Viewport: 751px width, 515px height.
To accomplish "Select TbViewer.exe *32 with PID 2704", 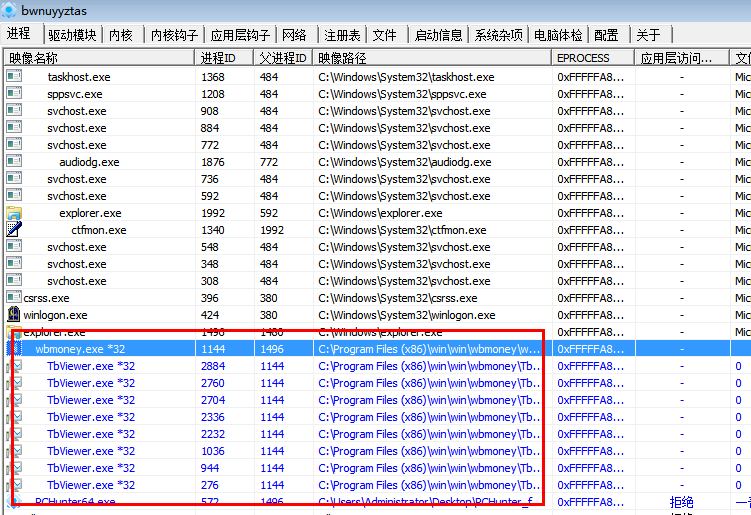I will click(378, 400).
